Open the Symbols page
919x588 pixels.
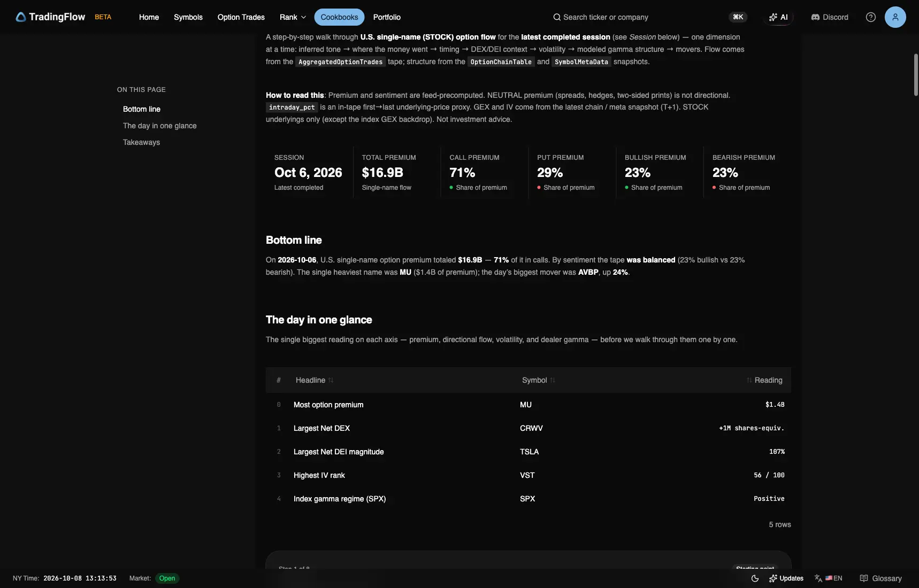(188, 17)
